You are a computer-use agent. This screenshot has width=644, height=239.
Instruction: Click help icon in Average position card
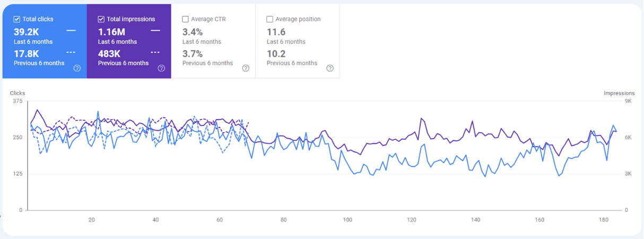click(x=330, y=68)
